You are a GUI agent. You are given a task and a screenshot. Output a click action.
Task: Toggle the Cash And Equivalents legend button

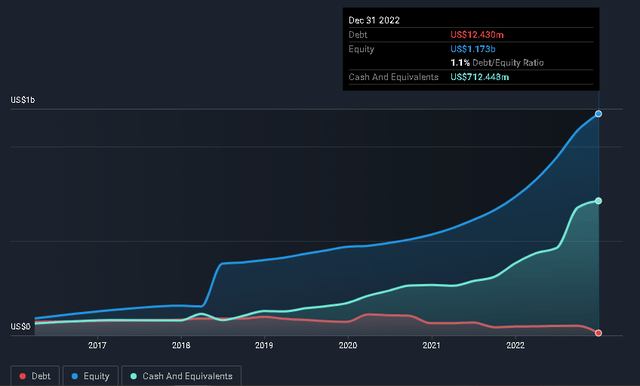tap(182, 376)
